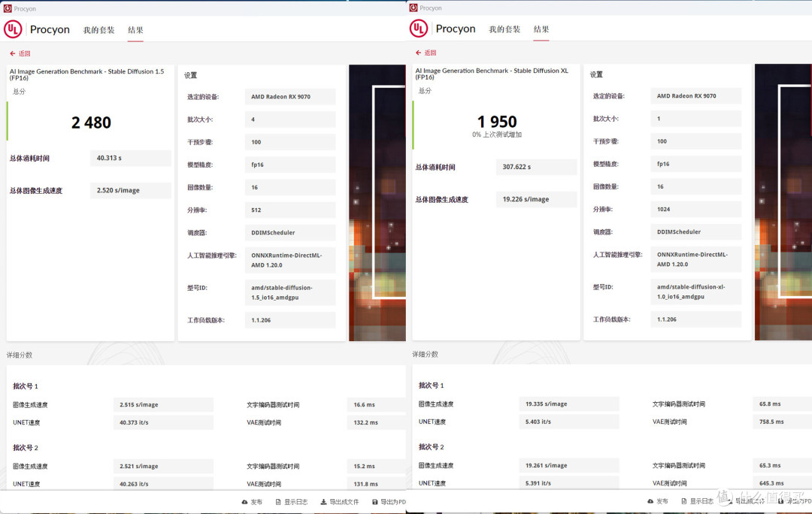Click fp16 model precision in left window
Image resolution: width=812 pixels, height=514 pixels.
pos(290,165)
